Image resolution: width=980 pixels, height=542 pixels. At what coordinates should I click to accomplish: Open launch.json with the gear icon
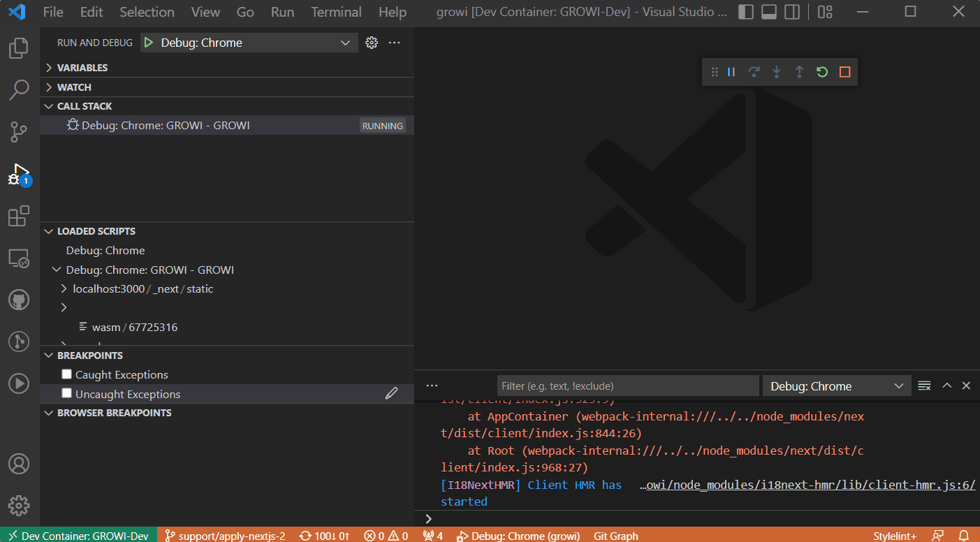[x=372, y=43]
